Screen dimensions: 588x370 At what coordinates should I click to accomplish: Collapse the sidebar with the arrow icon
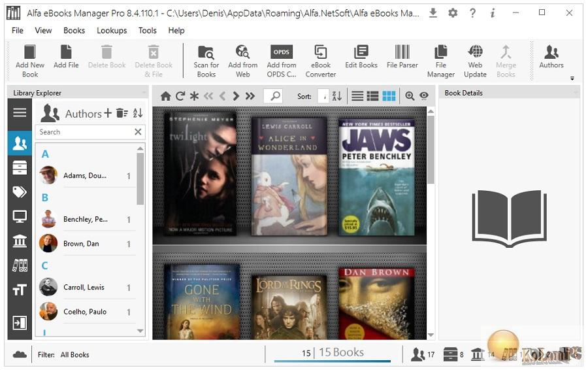coord(20,322)
